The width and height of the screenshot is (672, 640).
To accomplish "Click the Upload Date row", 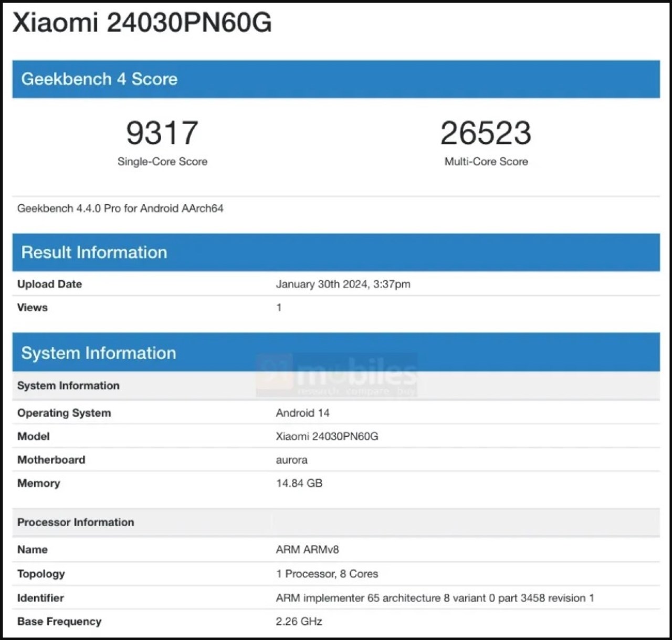I will coord(50,284).
